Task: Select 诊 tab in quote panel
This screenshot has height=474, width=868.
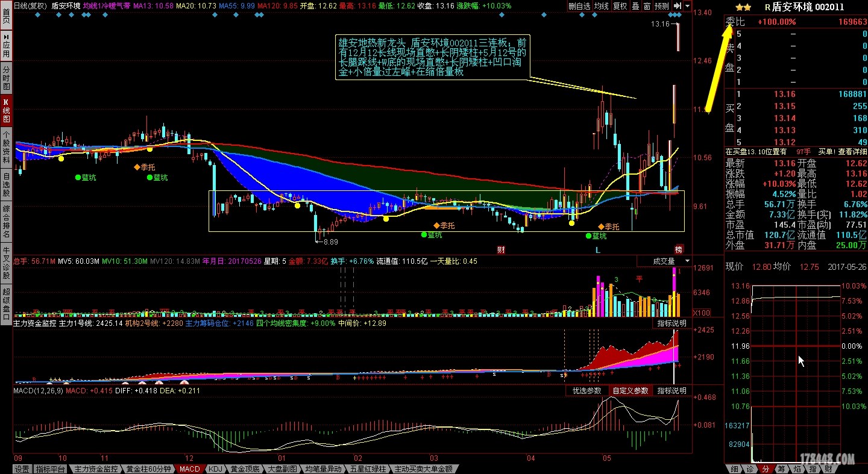Action: (x=749, y=469)
